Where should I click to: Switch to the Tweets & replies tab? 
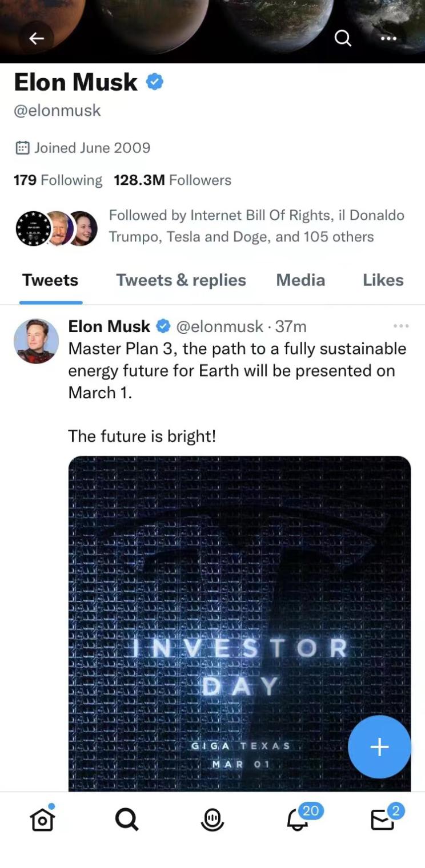coord(181,280)
